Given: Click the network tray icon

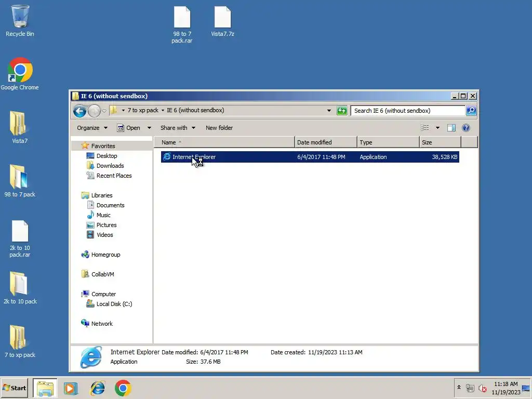Looking at the screenshot, I should point(470,388).
